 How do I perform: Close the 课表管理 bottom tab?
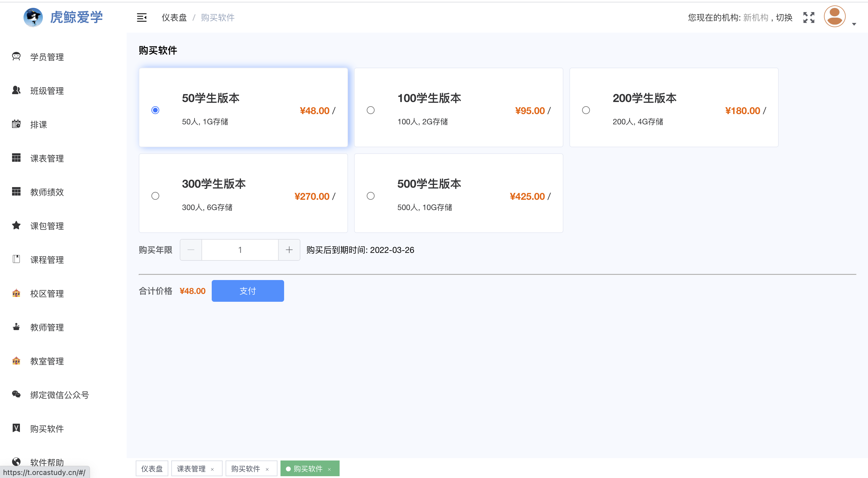coord(212,469)
